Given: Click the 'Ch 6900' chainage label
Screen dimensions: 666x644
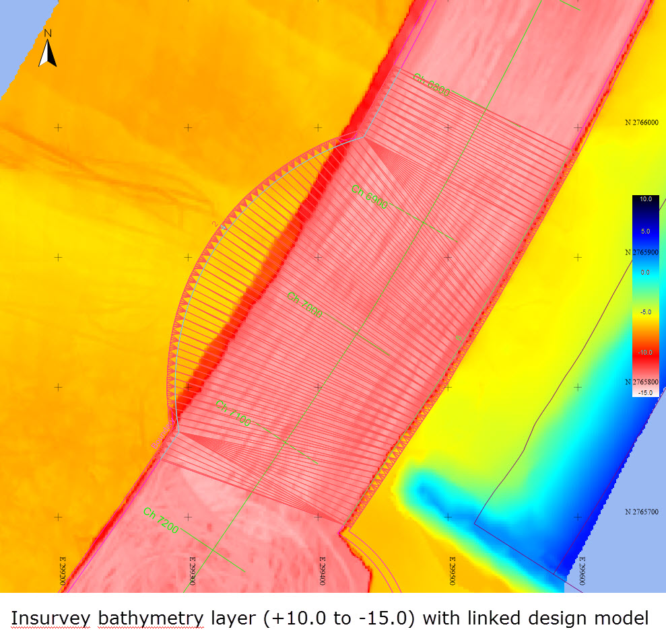Looking at the screenshot, I should click(370, 197).
